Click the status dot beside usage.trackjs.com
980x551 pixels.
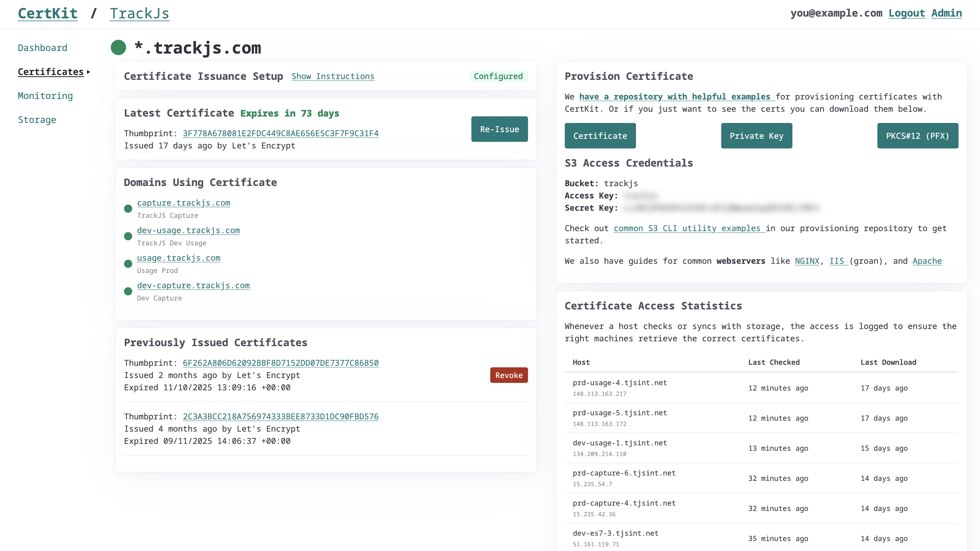tap(128, 264)
